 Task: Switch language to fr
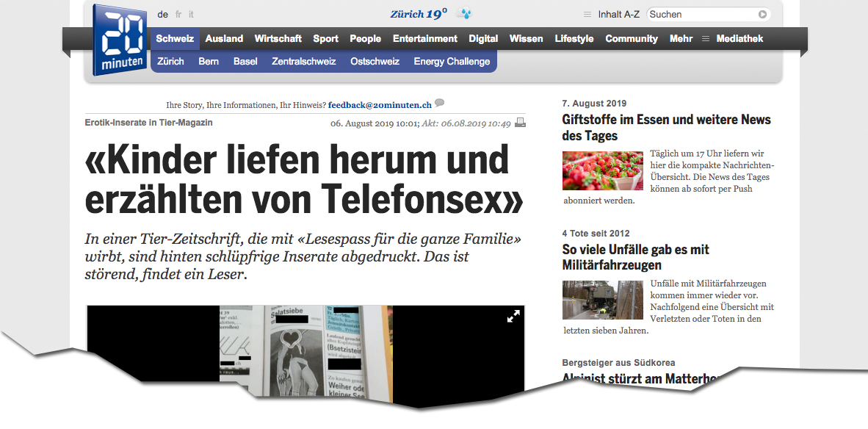[178, 15]
